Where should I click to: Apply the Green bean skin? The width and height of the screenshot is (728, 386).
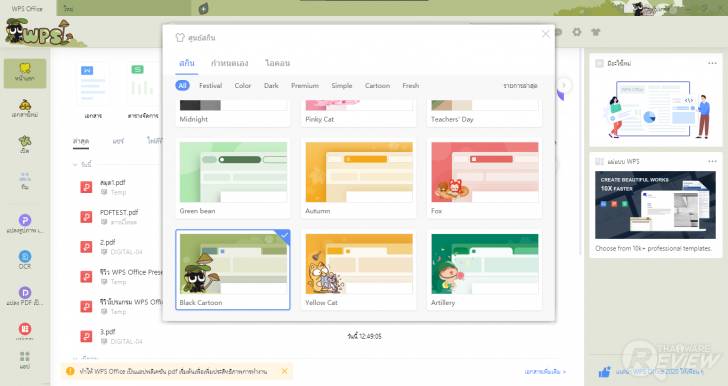(x=233, y=178)
